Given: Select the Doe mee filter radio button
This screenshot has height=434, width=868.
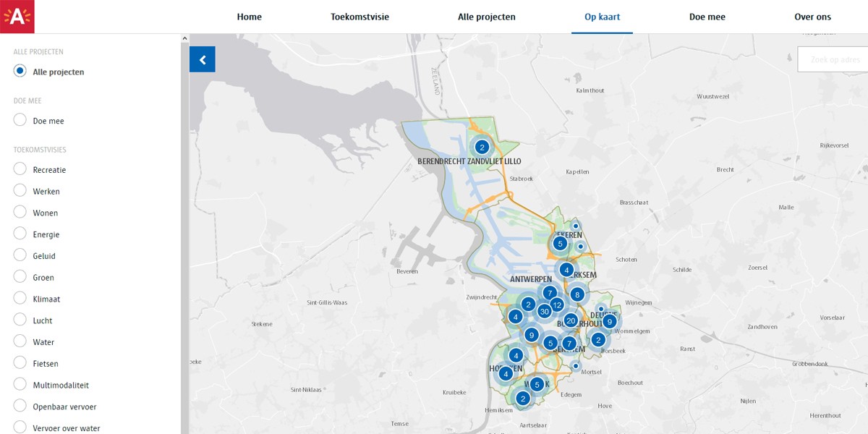Looking at the screenshot, I should (x=20, y=120).
